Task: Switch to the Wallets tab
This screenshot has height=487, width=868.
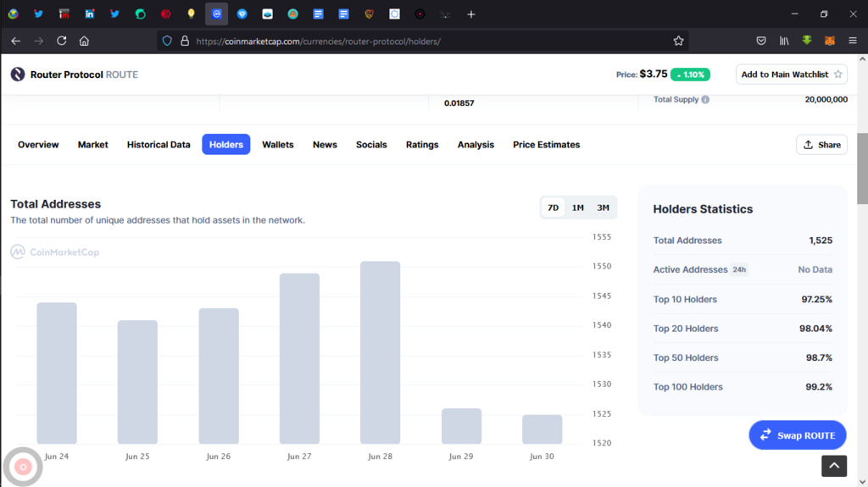Action: coord(278,145)
